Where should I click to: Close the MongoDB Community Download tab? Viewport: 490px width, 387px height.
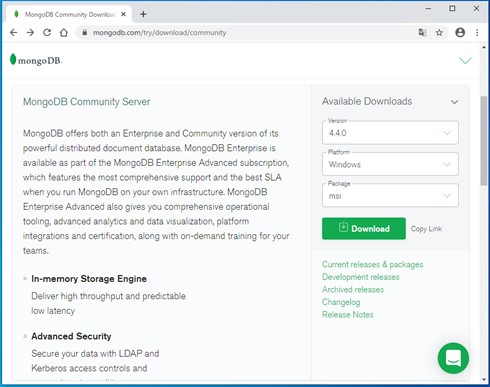(123, 14)
